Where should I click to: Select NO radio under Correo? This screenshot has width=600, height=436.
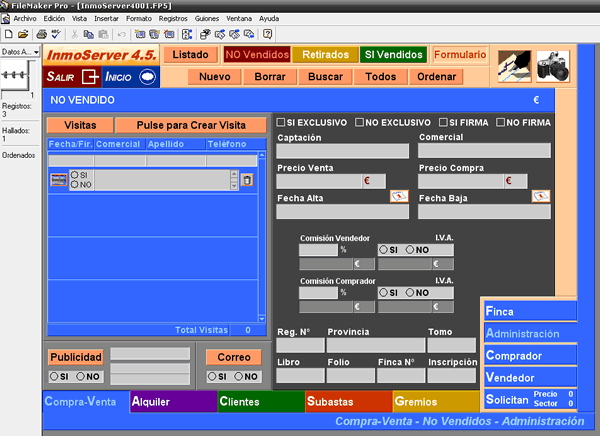pos(238,376)
